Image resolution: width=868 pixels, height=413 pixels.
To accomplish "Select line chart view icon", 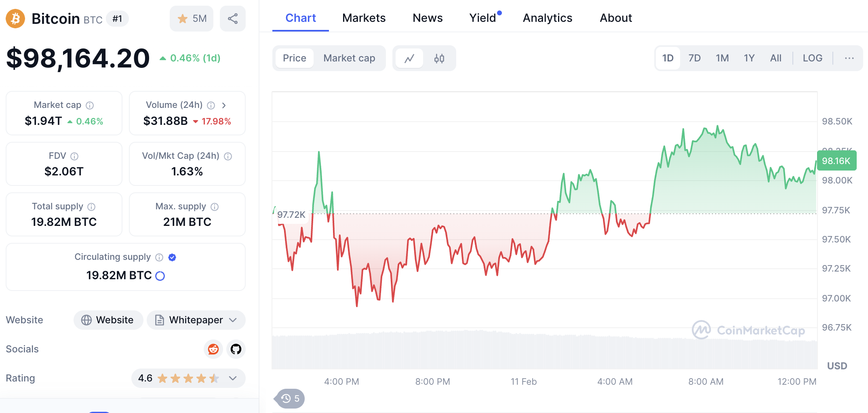I will (409, 59).
